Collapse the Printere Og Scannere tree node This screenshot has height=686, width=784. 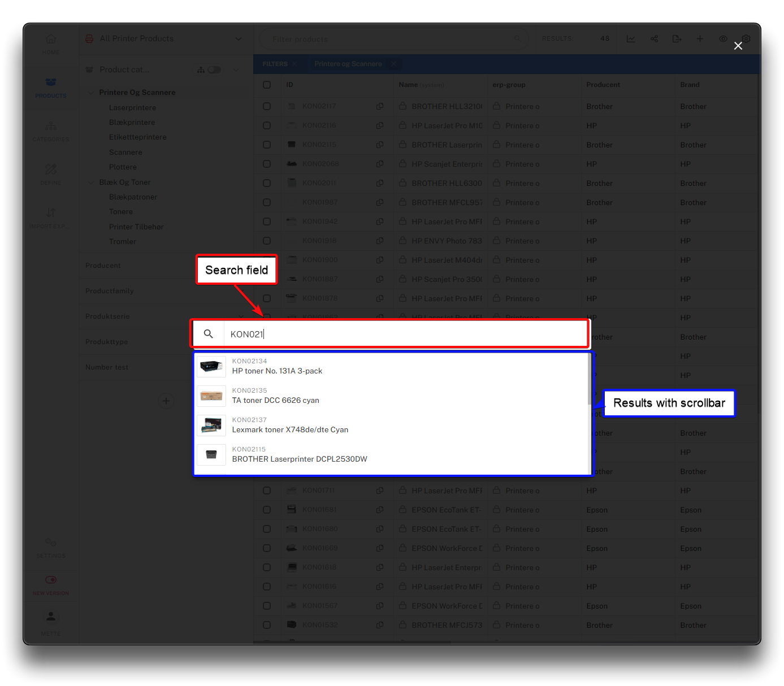pyautogui.click(x=91, y=93)
